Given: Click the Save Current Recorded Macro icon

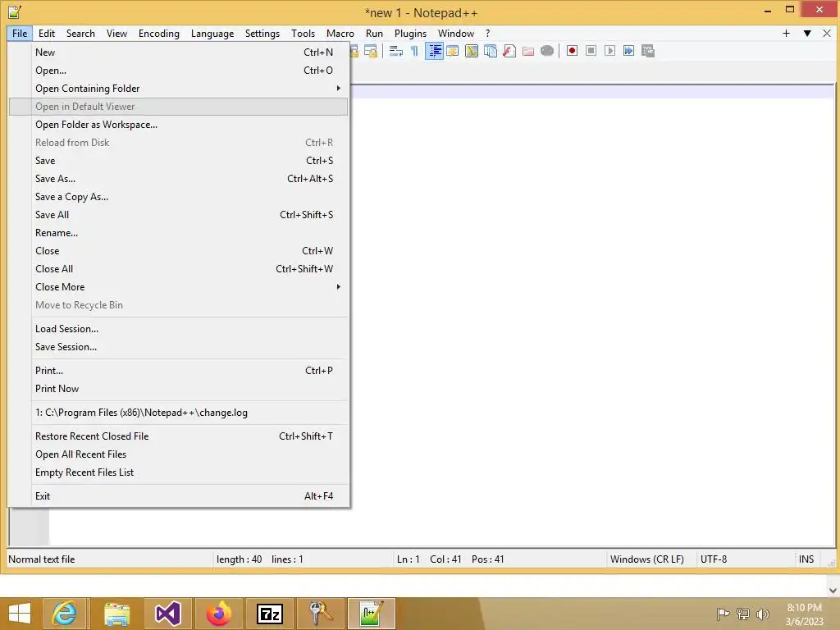Looking at the screenshot, I should (648, 51).
